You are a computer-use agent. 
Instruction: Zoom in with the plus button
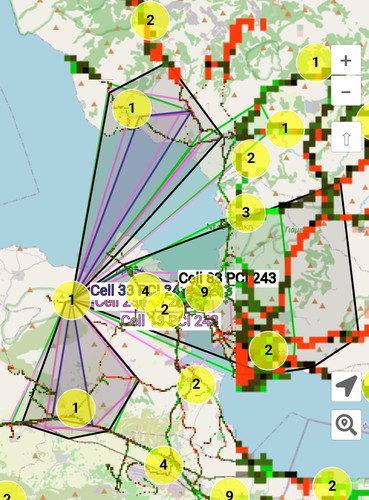coord(346,60)
